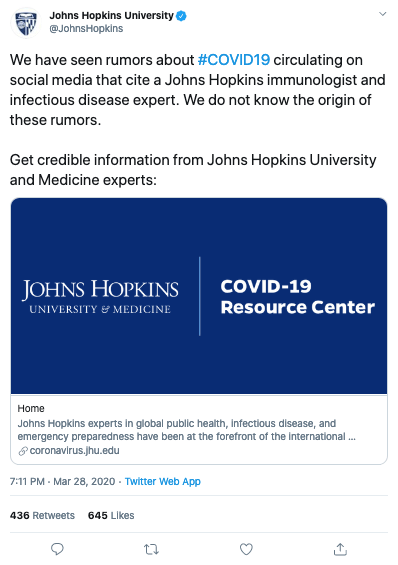Open the Johns Hopkins University display name
The image size is (398, 565).
pos(111,15)
